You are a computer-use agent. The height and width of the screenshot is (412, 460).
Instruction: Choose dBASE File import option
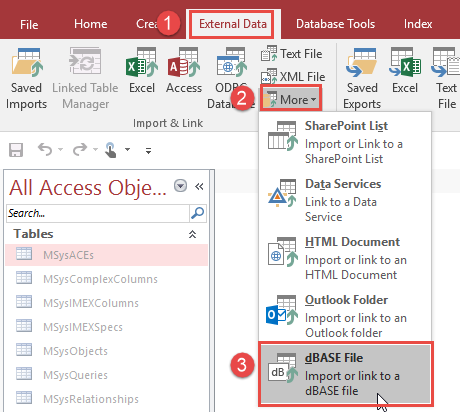345,374
